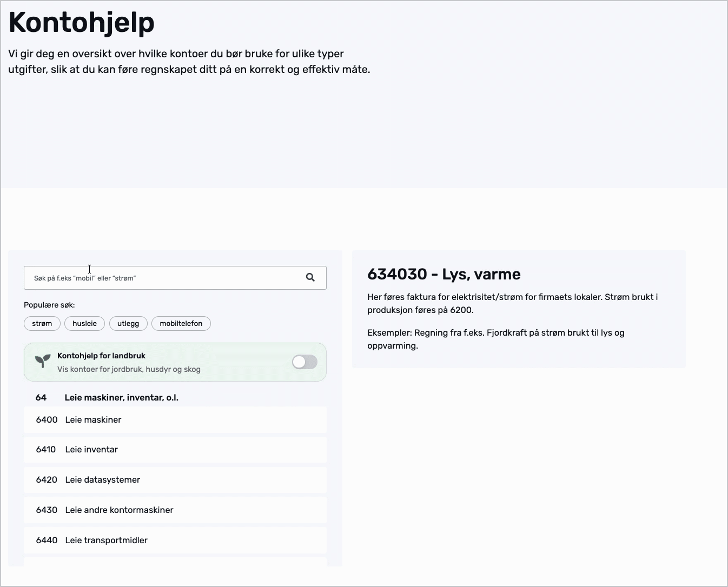Click the paragraph starting Her føres faktura
Image resolution: width=728 pixels, height=587 pixels.
click(x=513, y=304)
